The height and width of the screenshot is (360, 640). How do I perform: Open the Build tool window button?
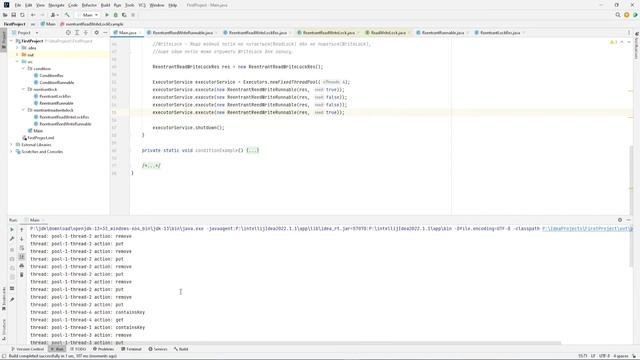(x=181, y=349)
